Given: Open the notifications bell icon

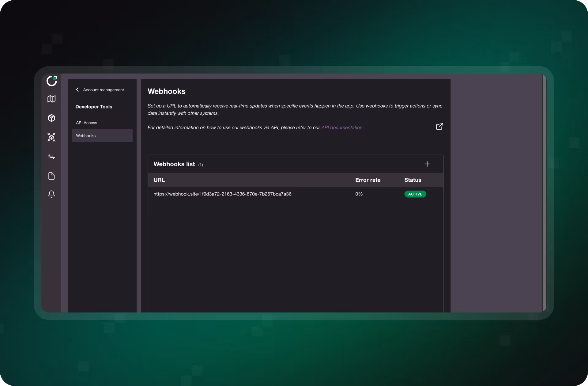Looking at the screenshot, I should (51, 194).
